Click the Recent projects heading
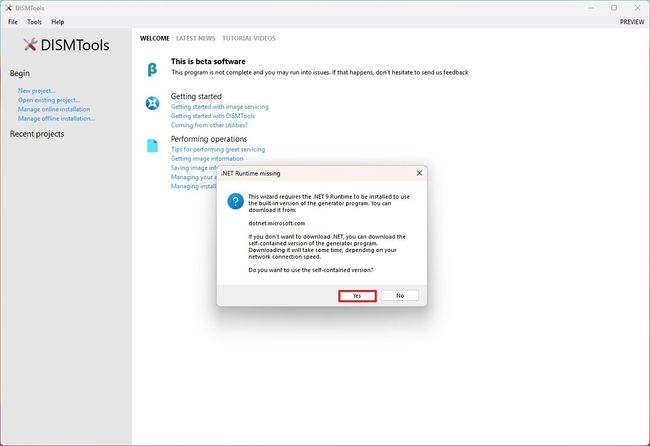 37,134
